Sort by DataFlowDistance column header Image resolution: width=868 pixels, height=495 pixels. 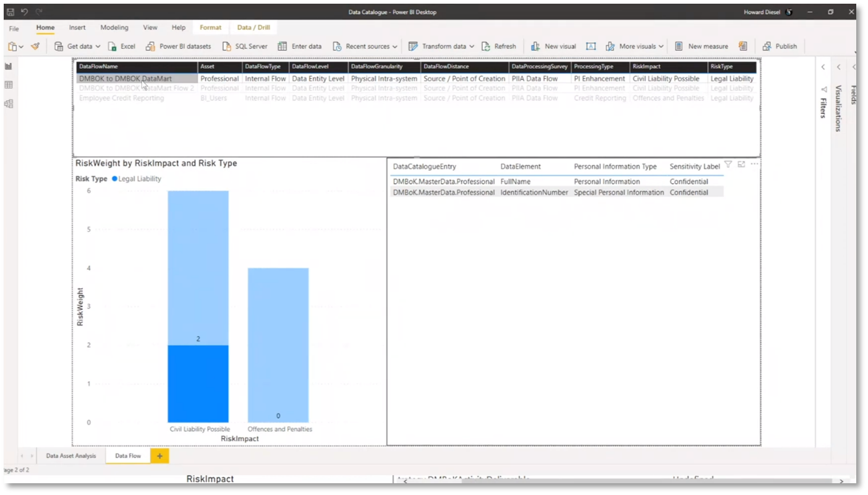click(x=465, y=66)
